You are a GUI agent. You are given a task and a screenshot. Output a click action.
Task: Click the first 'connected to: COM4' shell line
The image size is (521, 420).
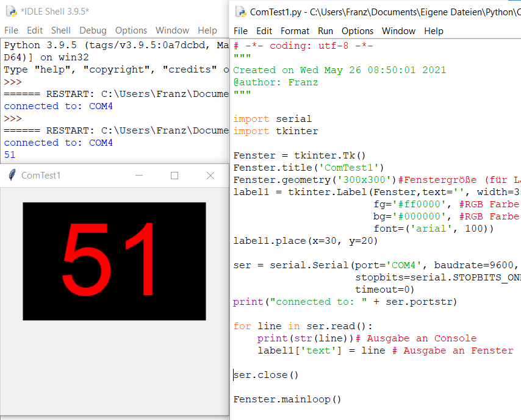58,106
